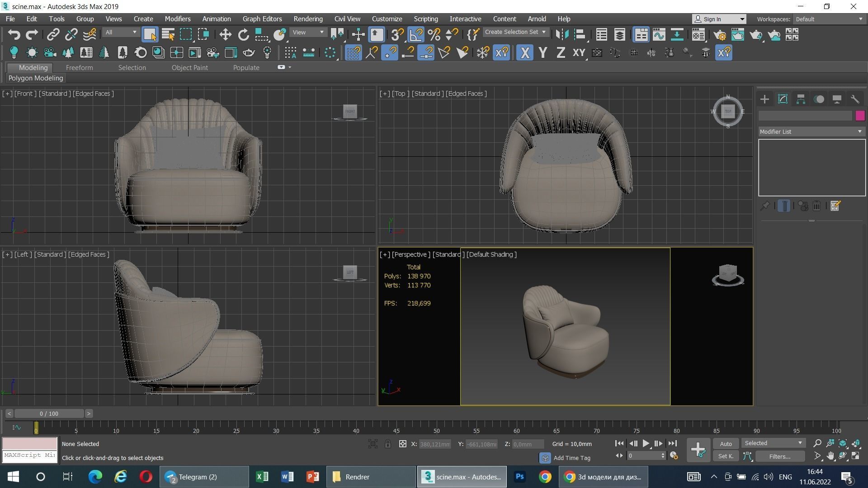
Task: Click Add Time Tag label
Action: [x=571, y=458]
